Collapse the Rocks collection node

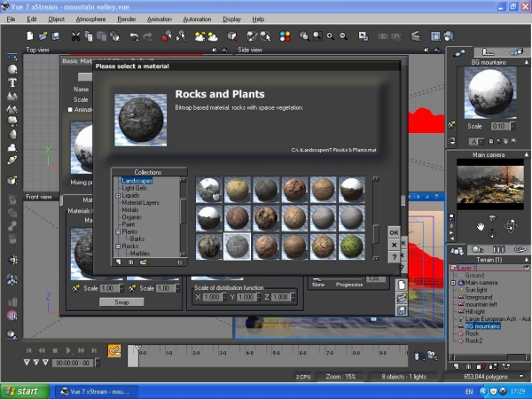tap(118, 246)
